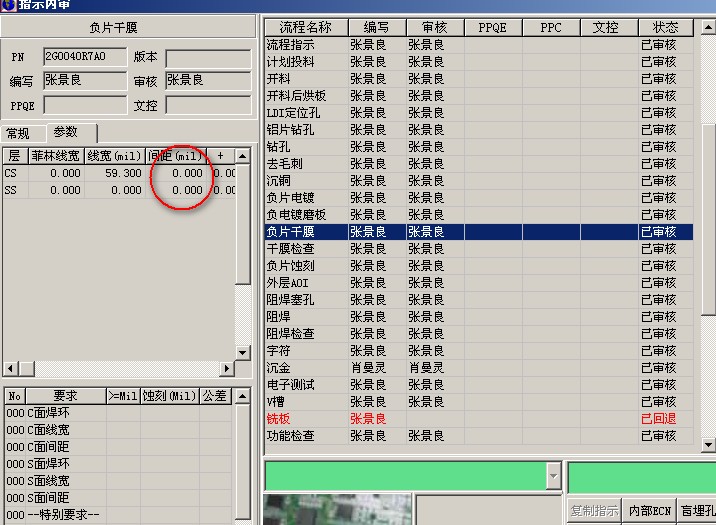Select the 去毛刺 process row

pyautogui.click(x=479, y=163)
